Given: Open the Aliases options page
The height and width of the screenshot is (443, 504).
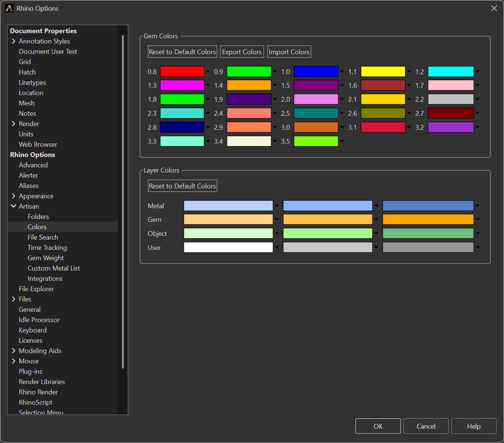Looking at the screenshot, I should (29, 185).
